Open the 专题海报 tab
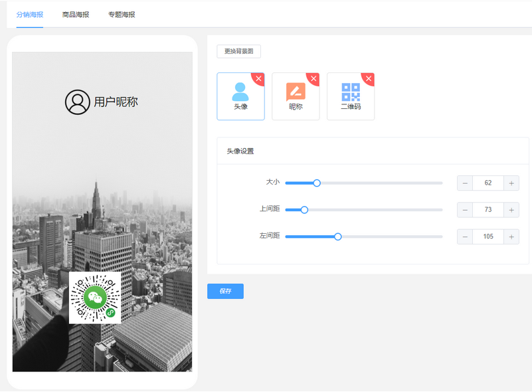 (122, 14)
